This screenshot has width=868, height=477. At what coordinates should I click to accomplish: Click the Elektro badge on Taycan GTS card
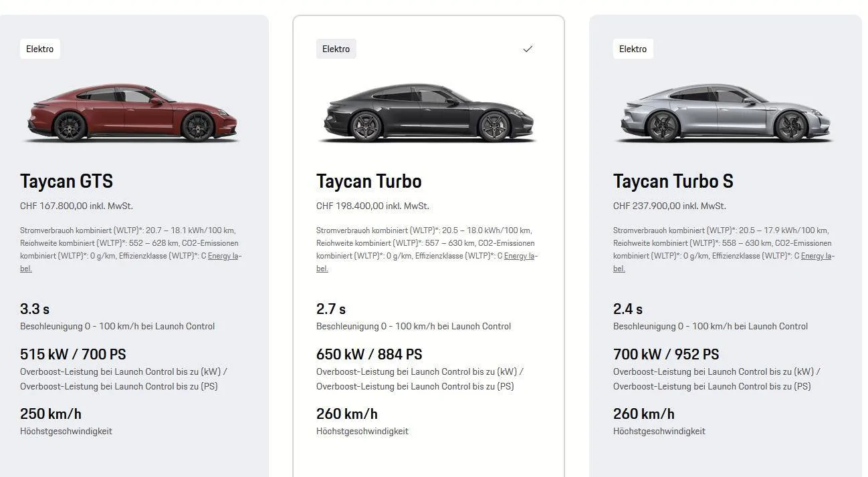coord(40,49)
